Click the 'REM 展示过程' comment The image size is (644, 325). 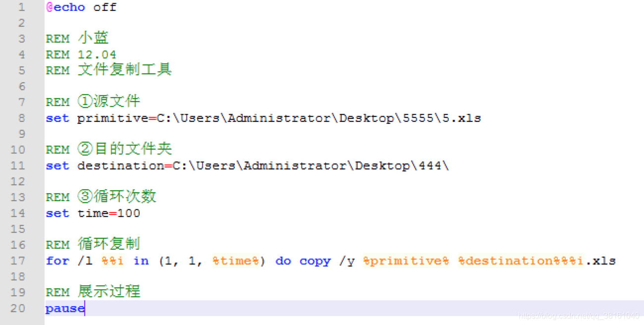tap(93, 292)
